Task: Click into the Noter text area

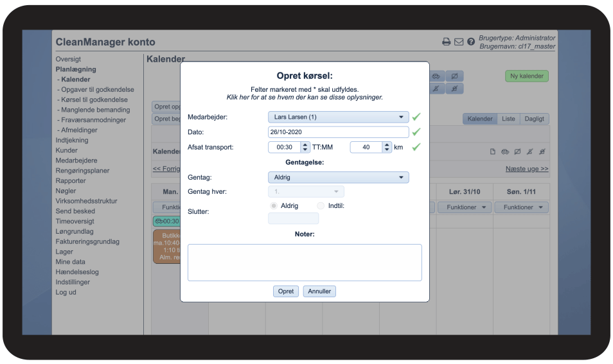Action: pos(304,262)
